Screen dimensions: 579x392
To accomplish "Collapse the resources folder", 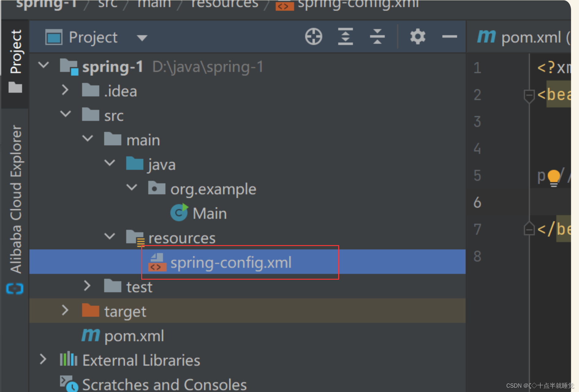I will pyautogui.click(x=110, y=236).
